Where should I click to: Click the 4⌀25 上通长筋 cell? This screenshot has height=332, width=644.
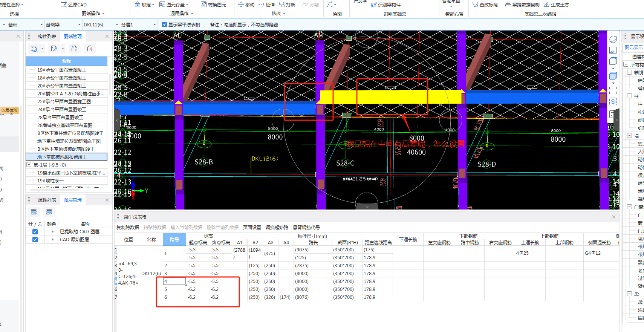click(530, 253)
